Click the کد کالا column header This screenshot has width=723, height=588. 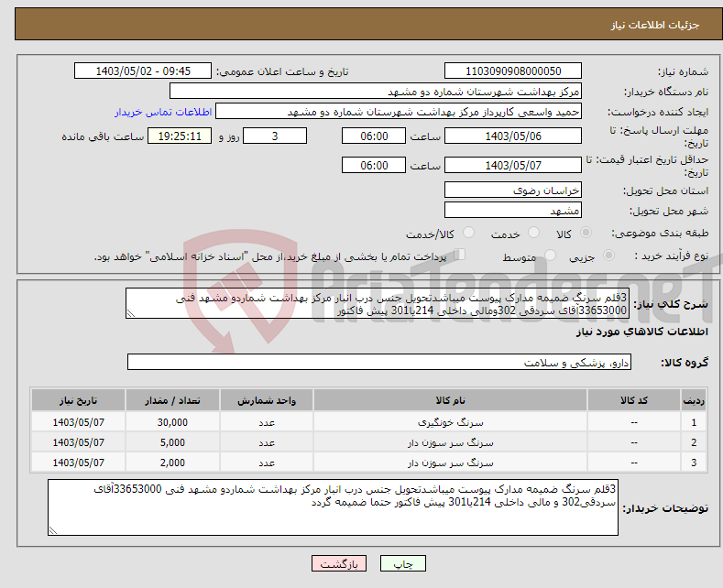pyautogui.click(x=634, y=400)
